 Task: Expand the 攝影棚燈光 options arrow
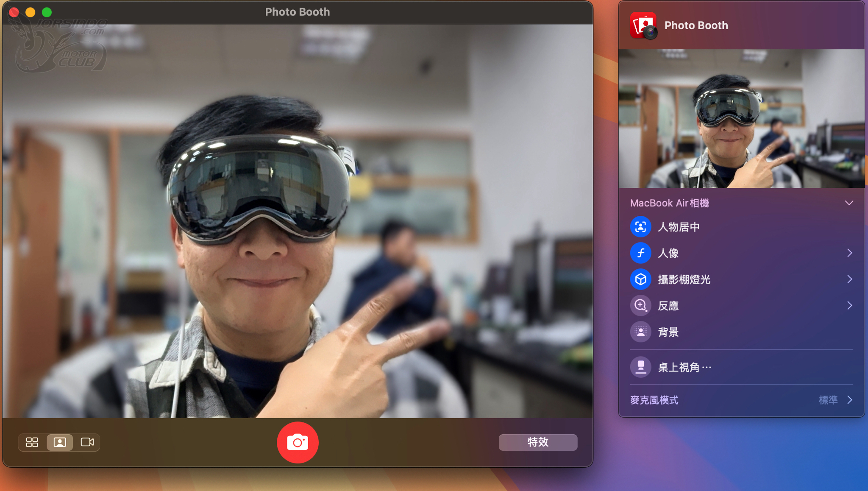click(x=849, y=279)
